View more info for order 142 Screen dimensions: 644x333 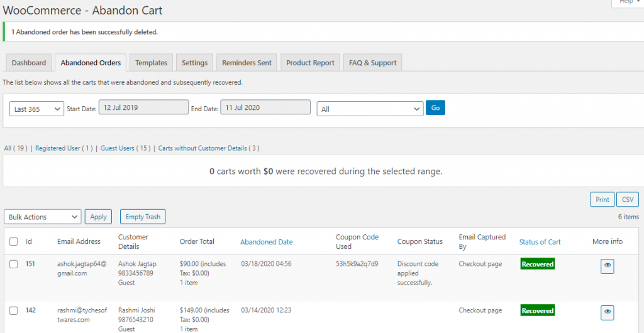608,312
